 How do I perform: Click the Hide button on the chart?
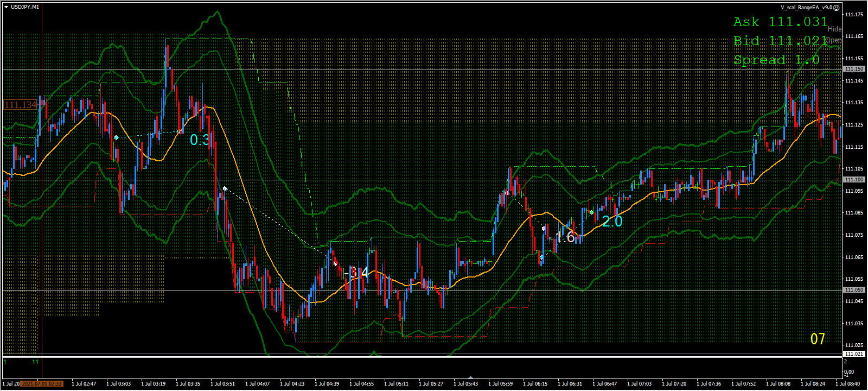point(834,29)
